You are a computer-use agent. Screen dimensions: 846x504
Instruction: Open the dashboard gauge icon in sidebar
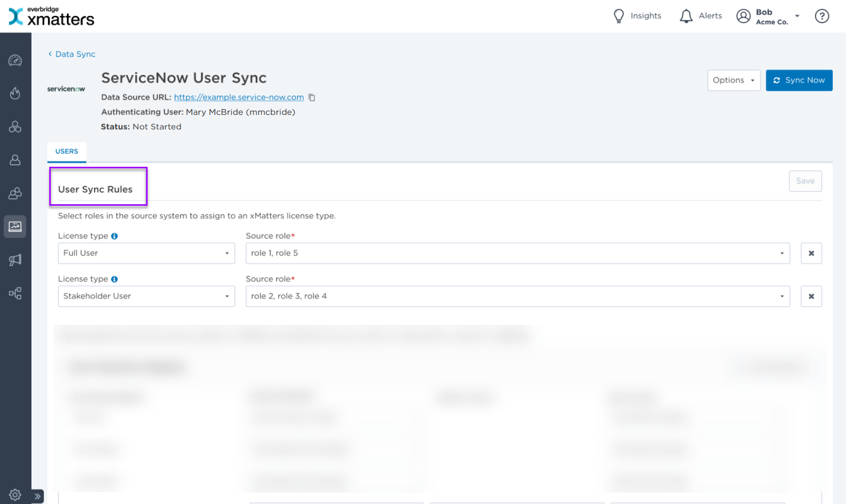(15, 60)
